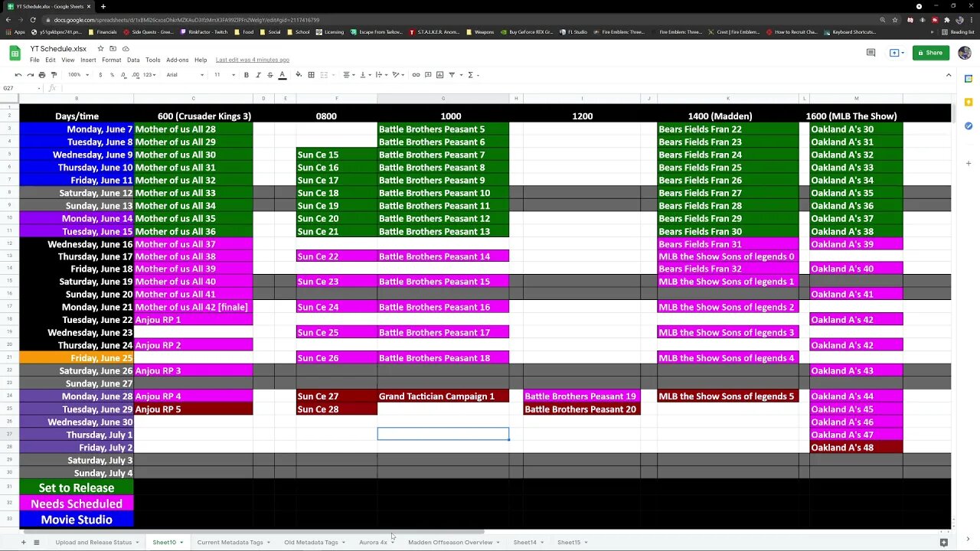The image size is (980, 551).
Task: Open the Explore button at bottom right
Action: 943,542
